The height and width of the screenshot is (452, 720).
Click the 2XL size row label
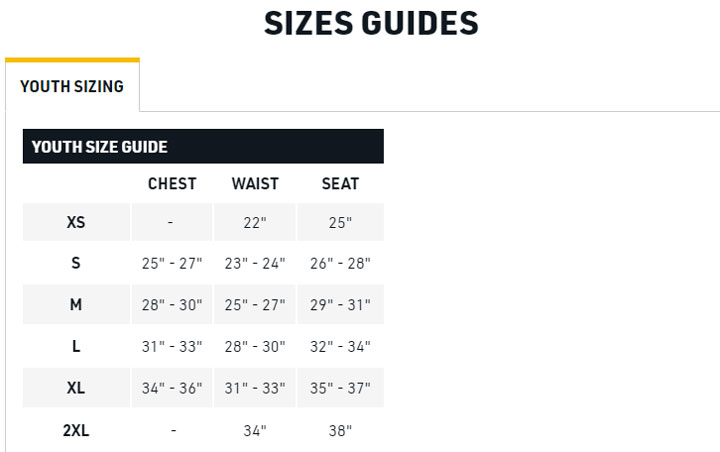tap(76, 430)
